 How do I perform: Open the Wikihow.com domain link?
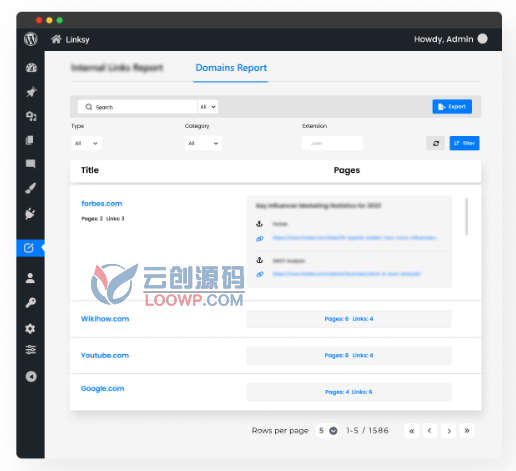(105, 319)
